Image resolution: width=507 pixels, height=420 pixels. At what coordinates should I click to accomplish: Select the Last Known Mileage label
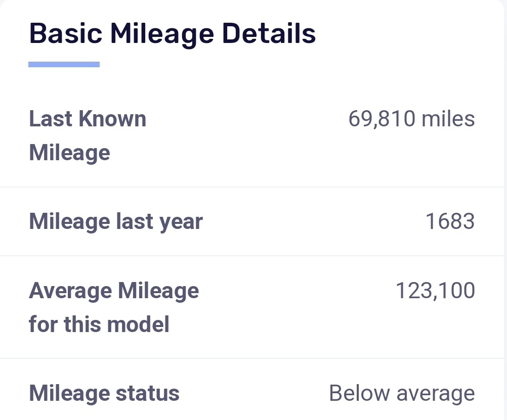(x=88, y=135)
